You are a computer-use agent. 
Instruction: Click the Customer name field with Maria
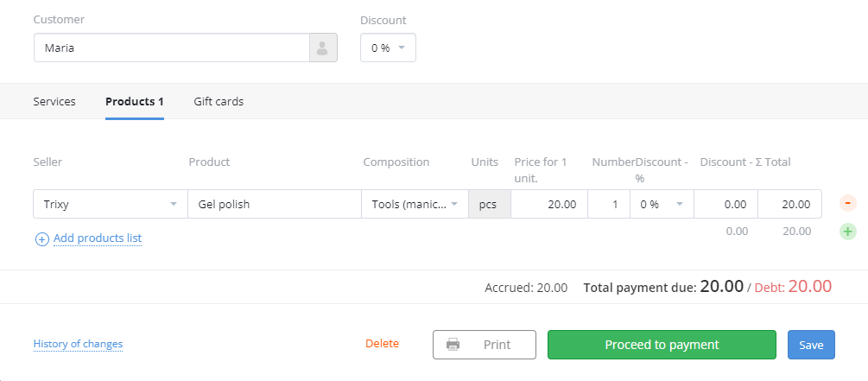pos(172,48)
